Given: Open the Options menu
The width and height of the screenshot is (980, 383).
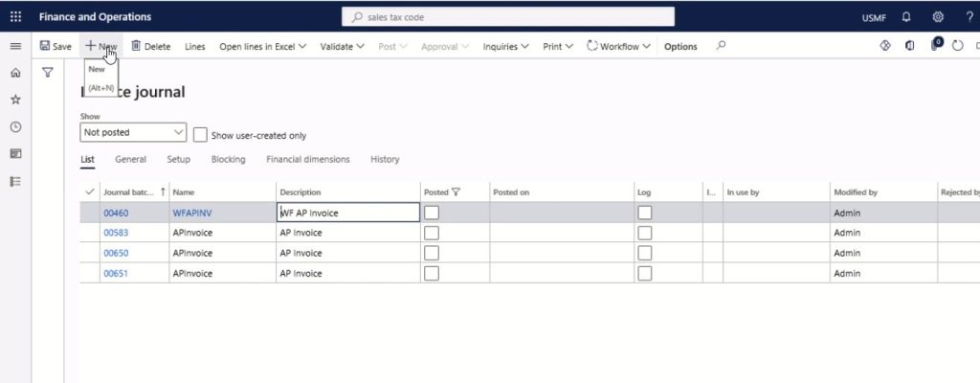Looking at the screenshot, I should pyautogui.click(x=680, y=46).
